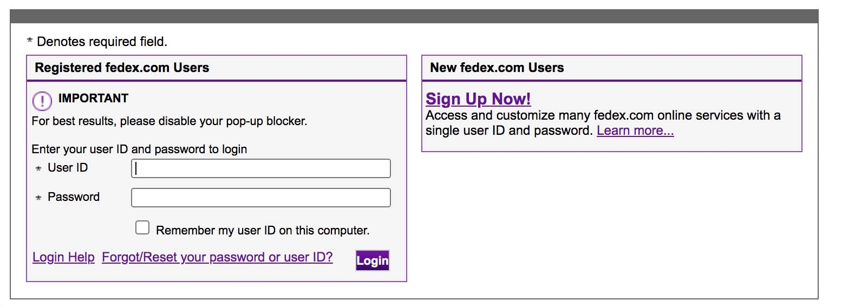The height and width of the screenshot is (307, 868).
Task: Click the dark gray top bar
Action: point(414,16)
